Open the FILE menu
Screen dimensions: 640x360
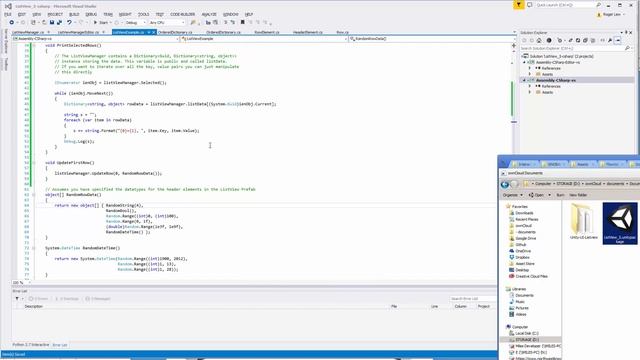(x=8, y=14)
